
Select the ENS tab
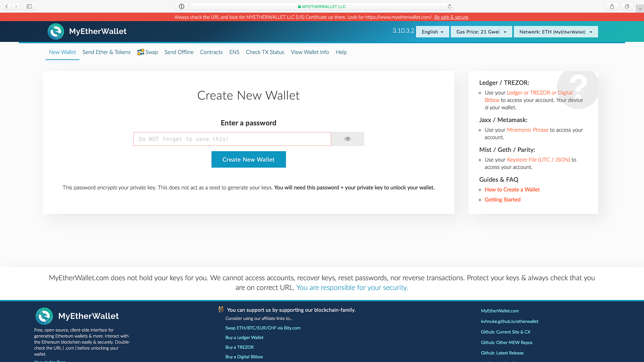click(x=234, y=52)
